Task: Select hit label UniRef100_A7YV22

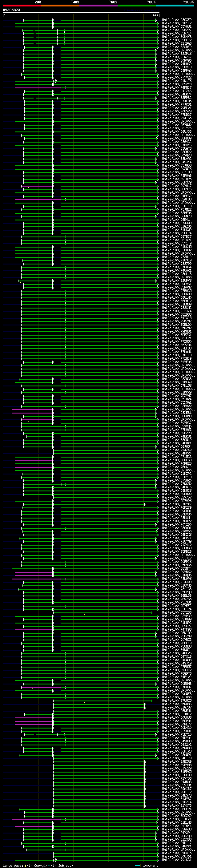Action: [x=177, y=78]
